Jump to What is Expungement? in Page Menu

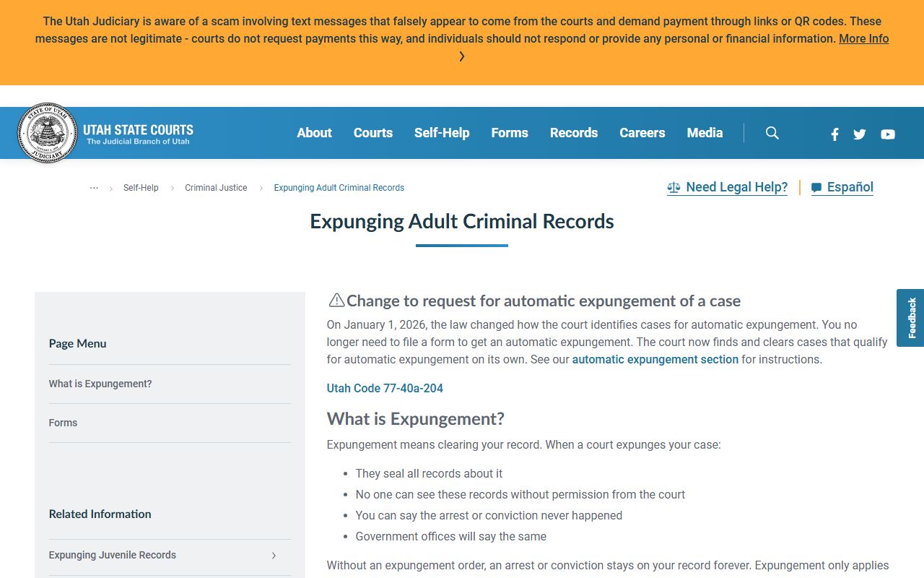click(100, 384)
